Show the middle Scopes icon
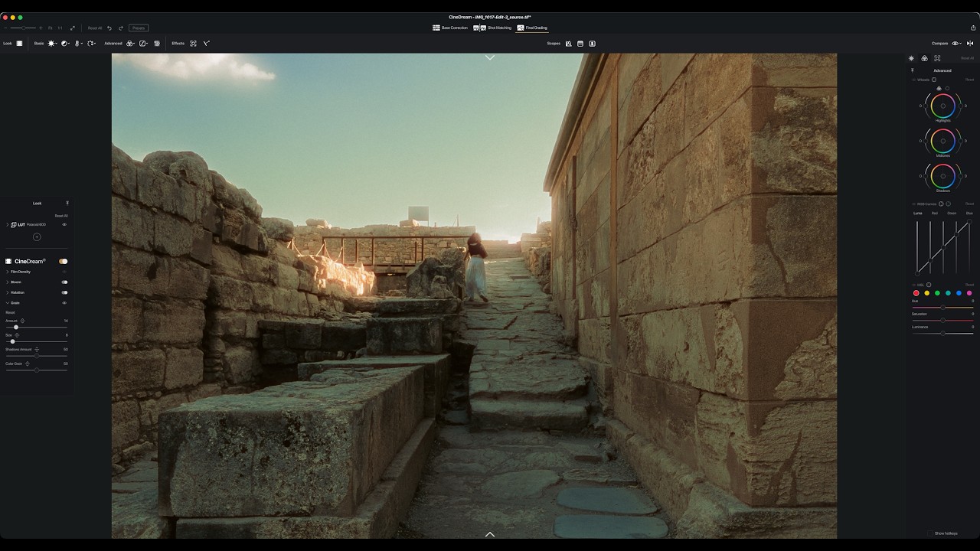 [x=580, y=44]
